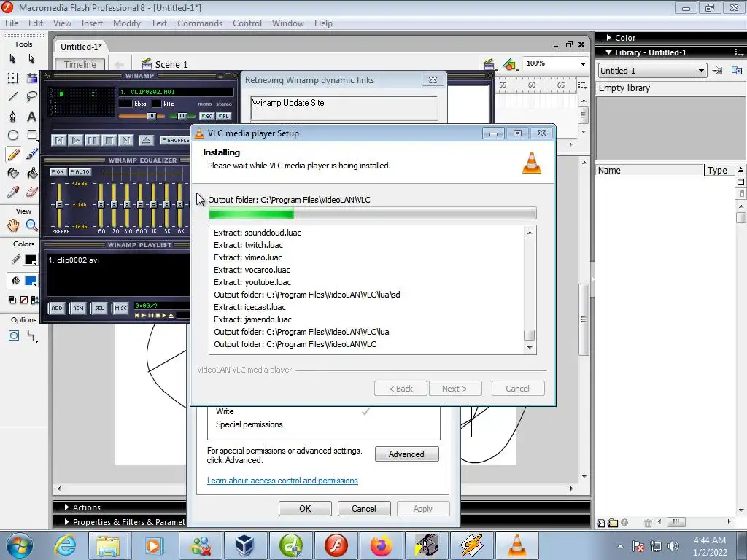
Task: Click the stroke color black swatch
Action: coord(31,260)
